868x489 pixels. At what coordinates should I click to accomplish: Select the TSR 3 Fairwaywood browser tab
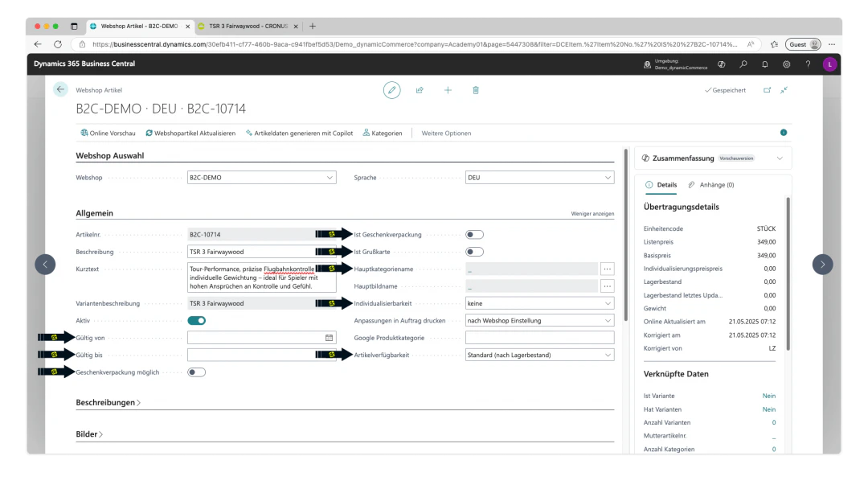[x=248, y=26]
